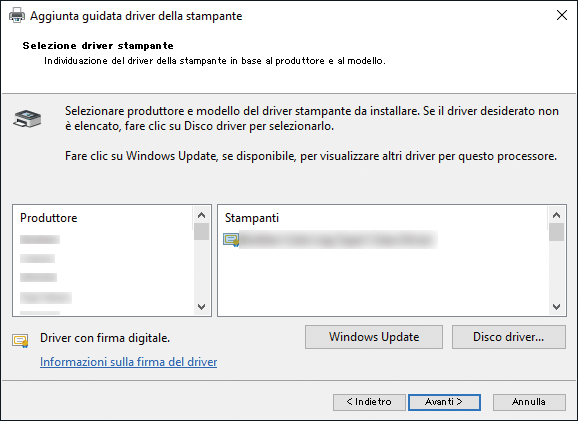578x421 pixels.
Task: Go back with the Indietro button
Action: (369, 402)
